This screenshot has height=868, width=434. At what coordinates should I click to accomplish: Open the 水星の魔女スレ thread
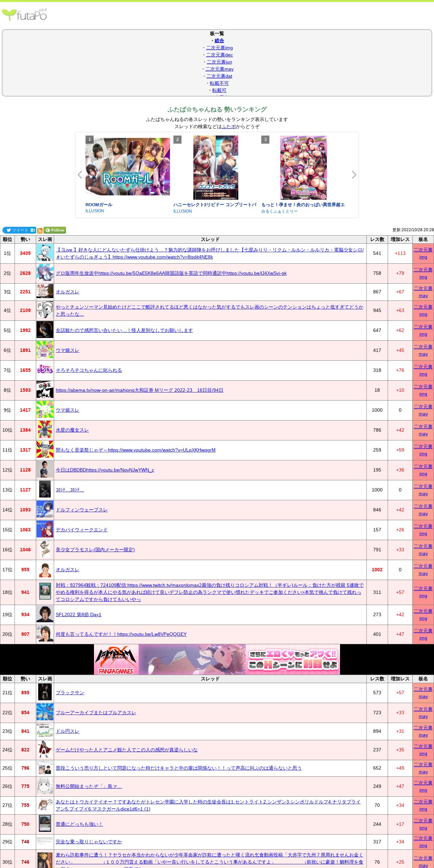point(72,430)
